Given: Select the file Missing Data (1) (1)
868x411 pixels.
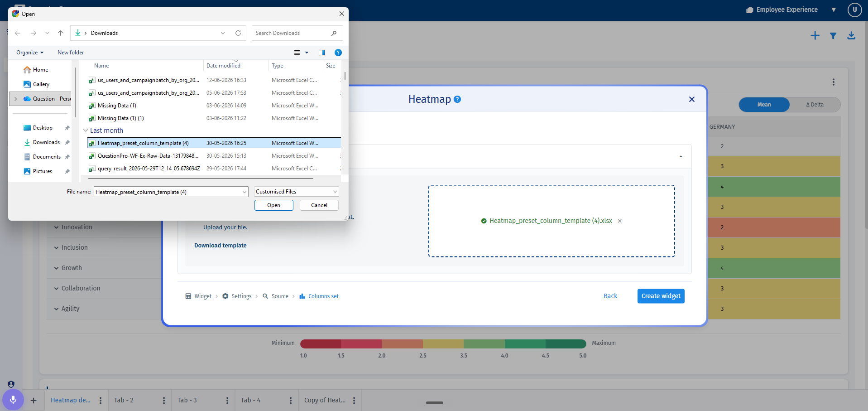Looking at the screenshot, I should click(214, 118).
